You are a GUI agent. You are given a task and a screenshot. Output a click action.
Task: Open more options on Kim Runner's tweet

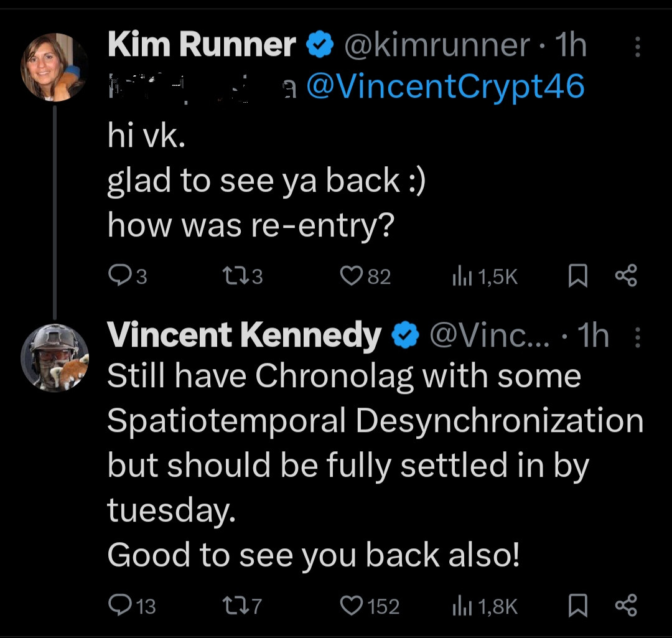637,47
